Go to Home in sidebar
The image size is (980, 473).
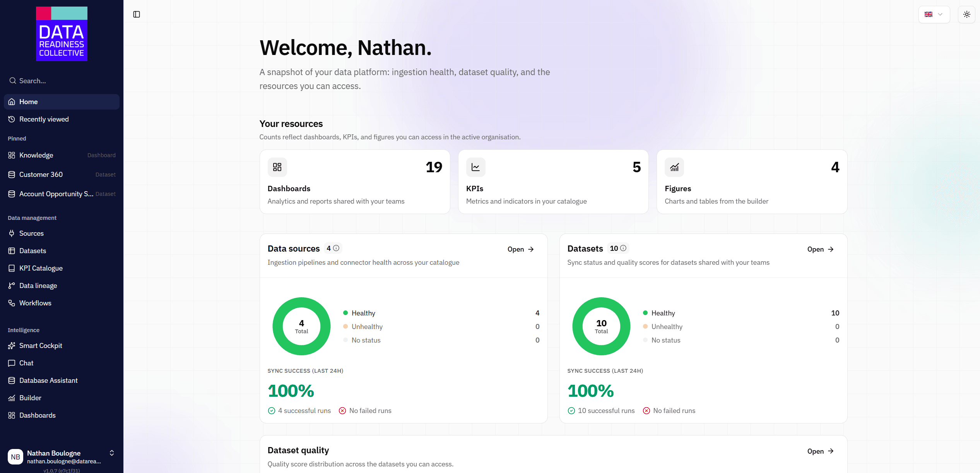(x=62, y=102)
